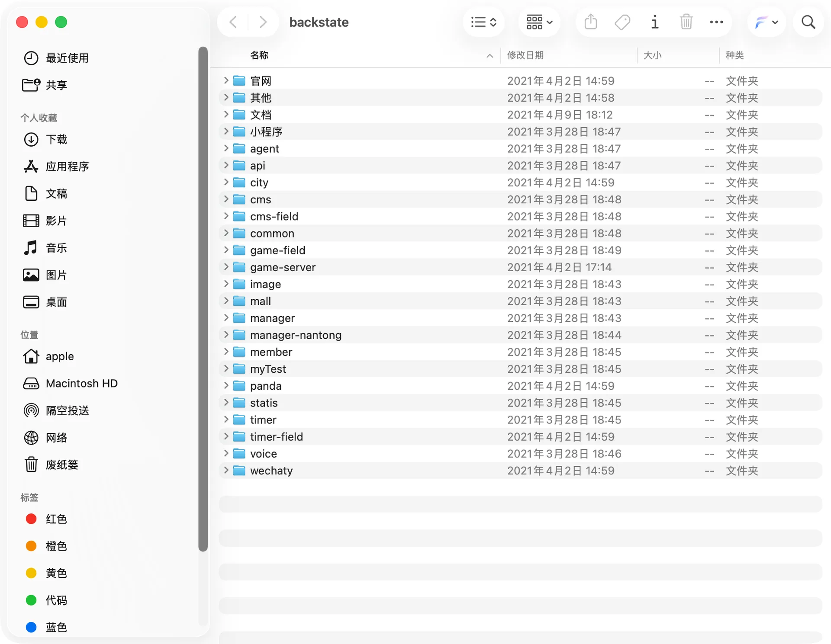Sort by 大小 column header
Image resolution: width=831 pixels, height=644 pixels.
(652, 55)
